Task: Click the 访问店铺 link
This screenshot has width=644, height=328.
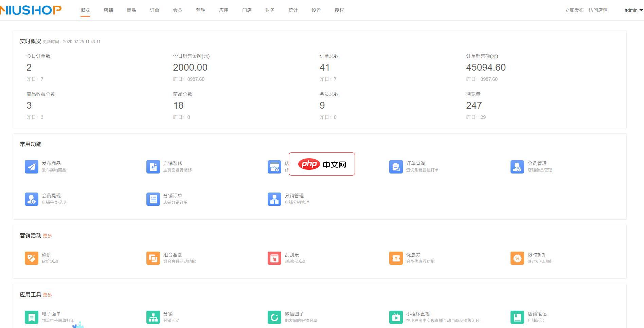Action: pos(598,10)
